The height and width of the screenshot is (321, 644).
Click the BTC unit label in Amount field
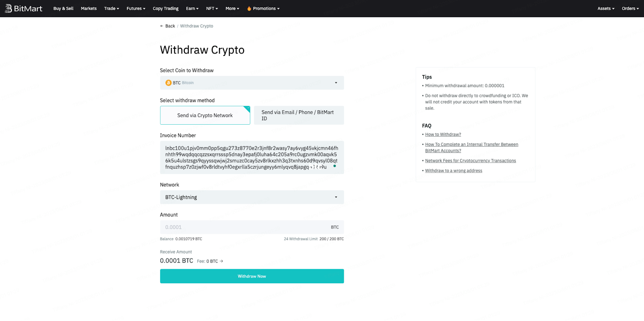[x=335, y=227]
